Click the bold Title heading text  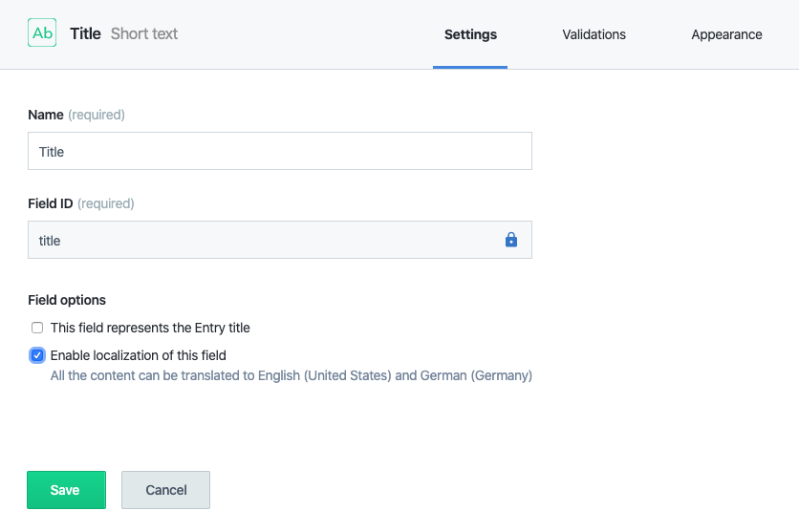click(85, 33)
